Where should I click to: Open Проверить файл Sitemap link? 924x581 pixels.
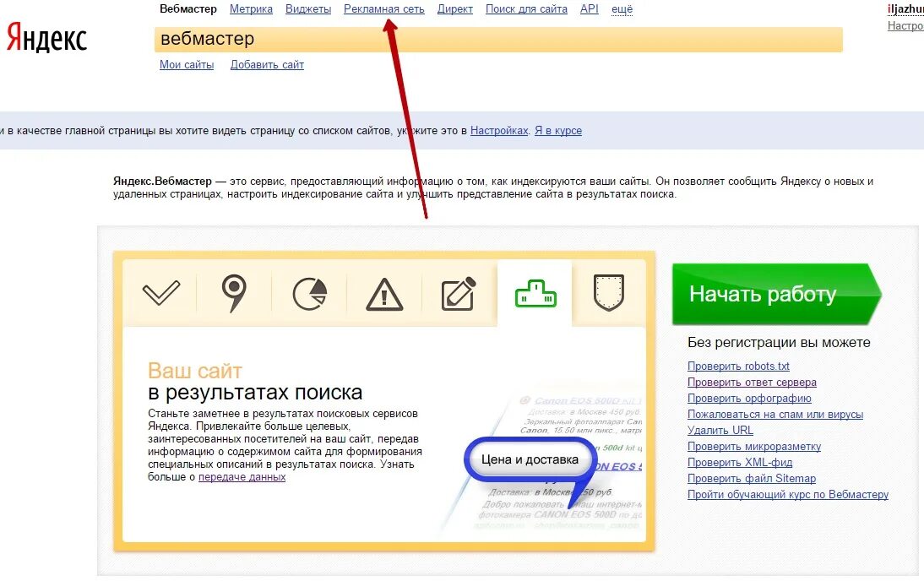pos(752,479)
